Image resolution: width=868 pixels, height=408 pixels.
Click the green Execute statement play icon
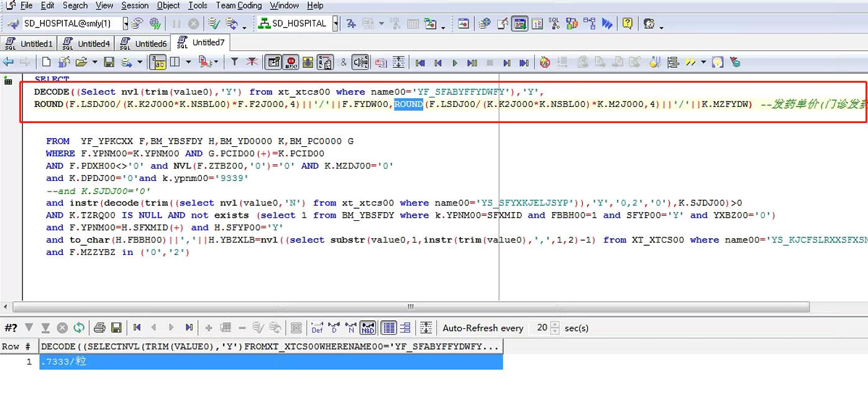point(455,63)
